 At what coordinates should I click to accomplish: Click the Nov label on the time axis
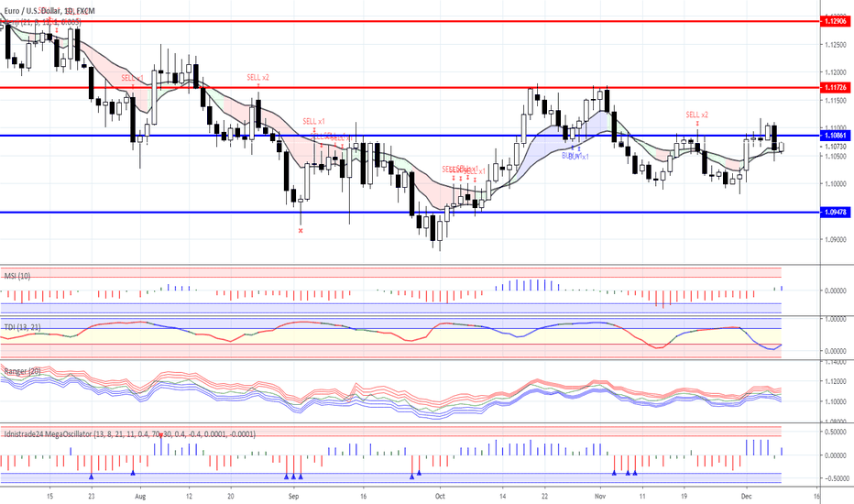click(x=599, y=493)
